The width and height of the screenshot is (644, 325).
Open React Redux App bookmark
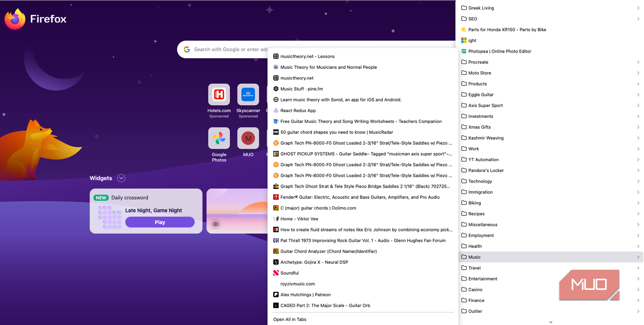363,110
